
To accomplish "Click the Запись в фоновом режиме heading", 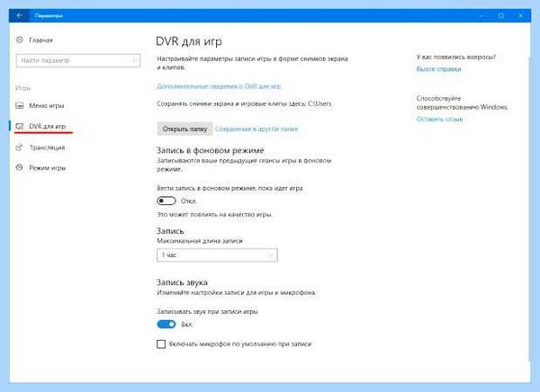I will [210, 150].
